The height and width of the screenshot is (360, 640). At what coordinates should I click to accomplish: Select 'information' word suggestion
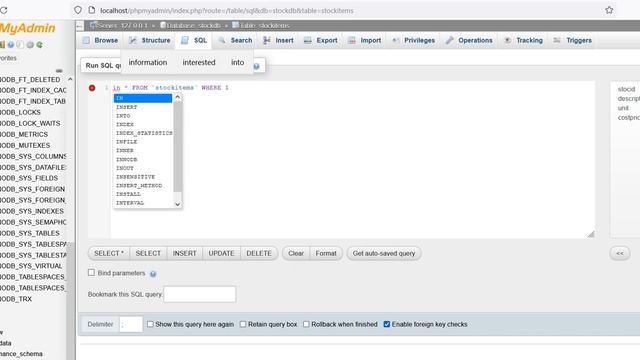[148, 62]
